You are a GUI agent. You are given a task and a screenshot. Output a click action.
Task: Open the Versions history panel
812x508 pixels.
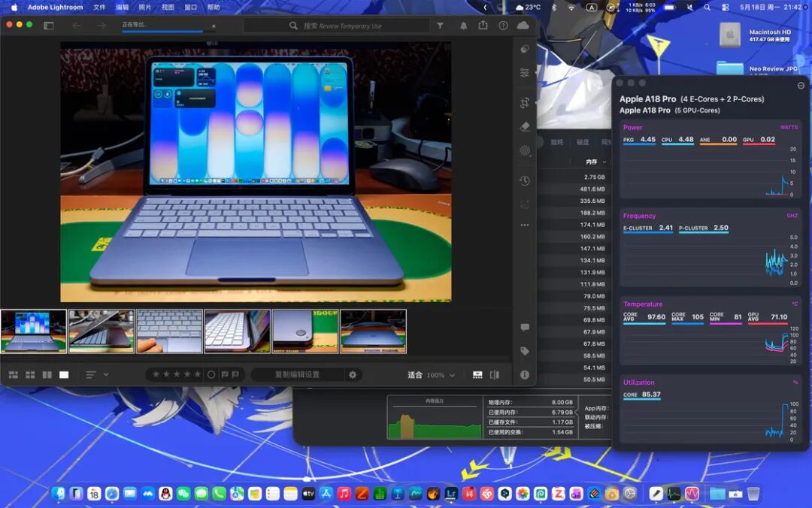click(x=525, y=180)
